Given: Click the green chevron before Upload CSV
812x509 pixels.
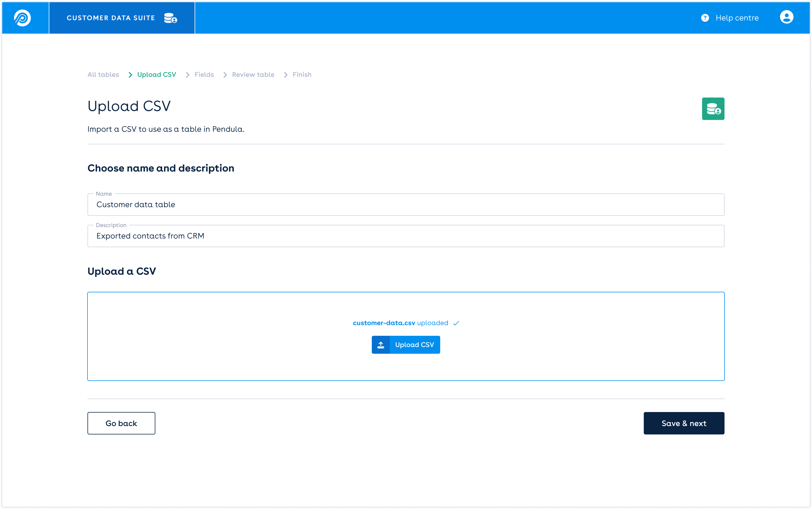Looking at the screenshot, I should click(130, 75).
